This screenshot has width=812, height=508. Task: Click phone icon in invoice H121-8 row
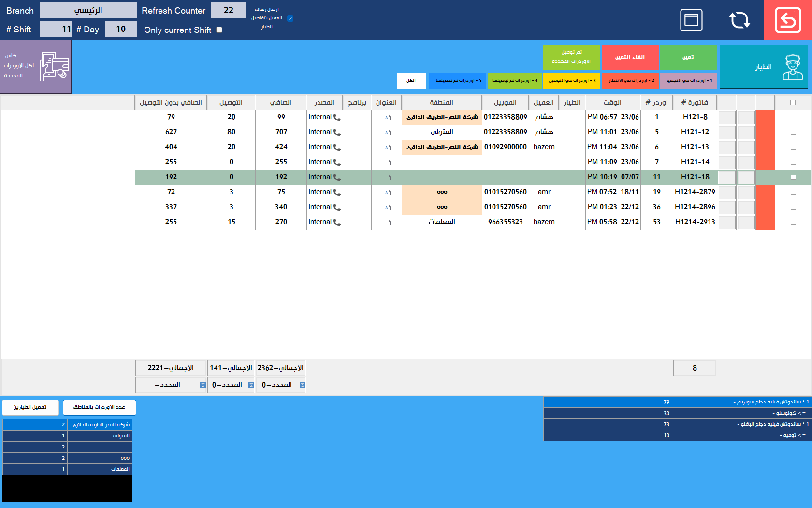pyautogui.click(x=337, y=117)
